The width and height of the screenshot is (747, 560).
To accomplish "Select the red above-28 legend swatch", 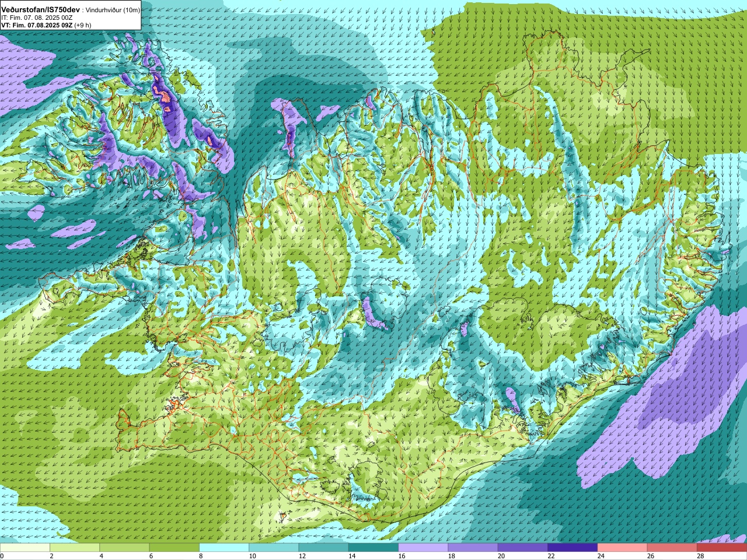I will pyautogui.click(x=722, y=548).
